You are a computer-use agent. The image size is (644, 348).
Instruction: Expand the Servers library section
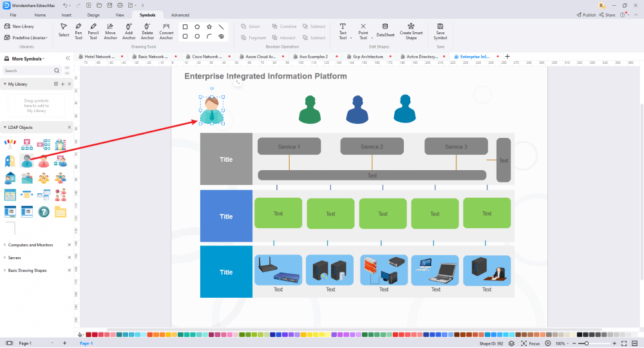coord(14,257)
